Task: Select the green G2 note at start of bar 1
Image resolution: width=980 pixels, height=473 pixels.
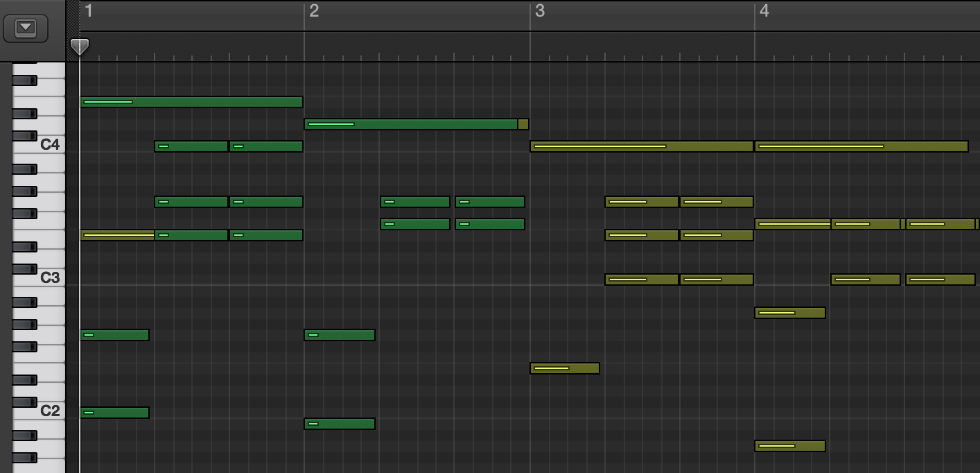Action: pos(114,335)
